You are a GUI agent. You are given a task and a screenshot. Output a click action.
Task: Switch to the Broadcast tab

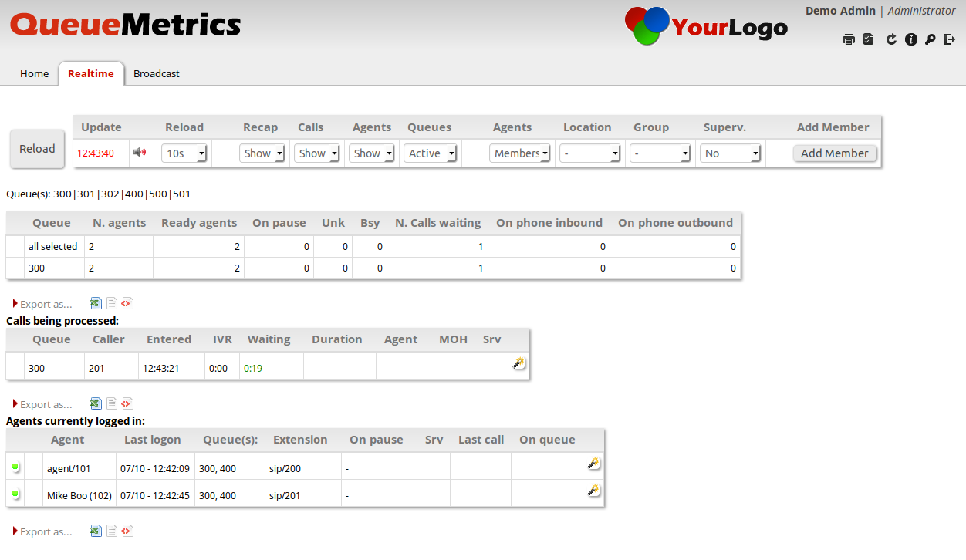156,74
